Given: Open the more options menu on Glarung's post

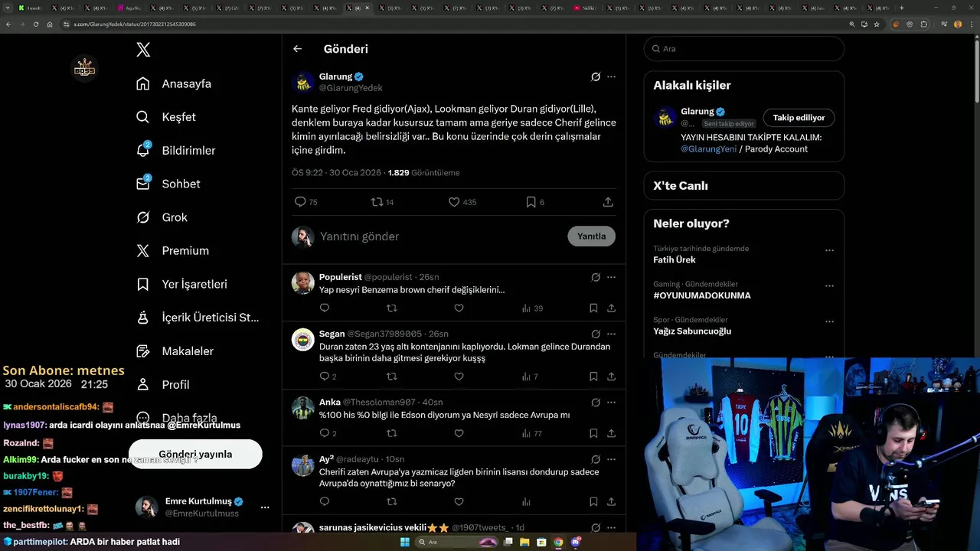Looking at the screenshot, I should coord(611,77).
